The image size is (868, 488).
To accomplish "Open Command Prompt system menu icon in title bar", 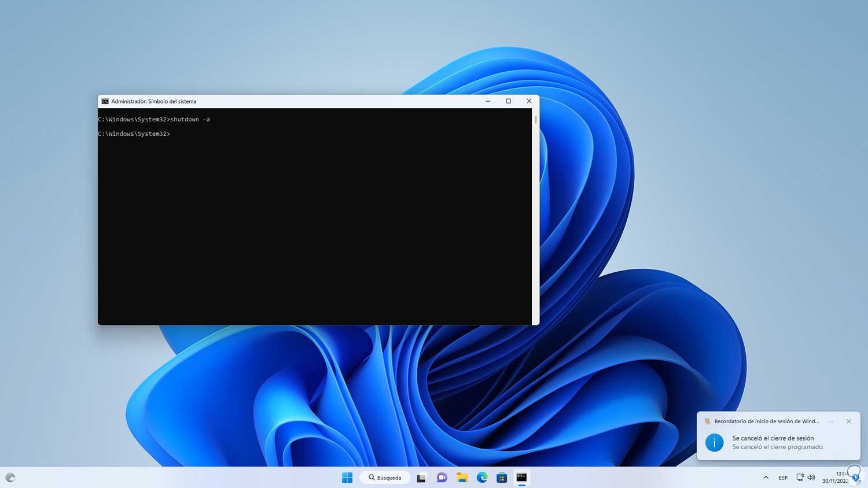I will [105, 101].
